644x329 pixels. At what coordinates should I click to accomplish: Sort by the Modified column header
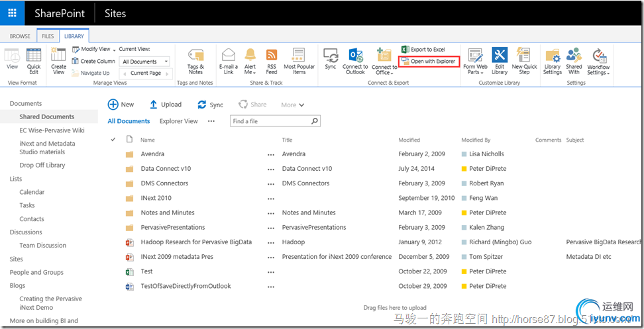pos(409,140)
